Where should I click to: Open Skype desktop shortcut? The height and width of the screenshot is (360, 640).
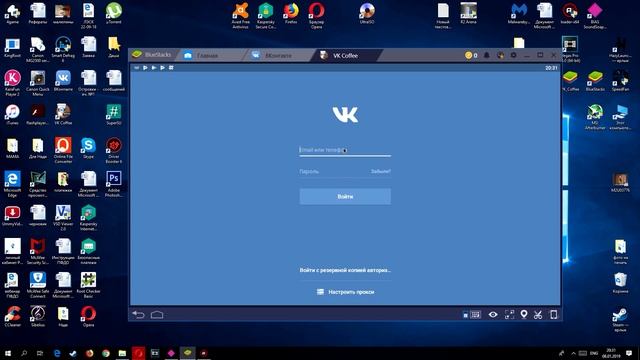(89, 148)
